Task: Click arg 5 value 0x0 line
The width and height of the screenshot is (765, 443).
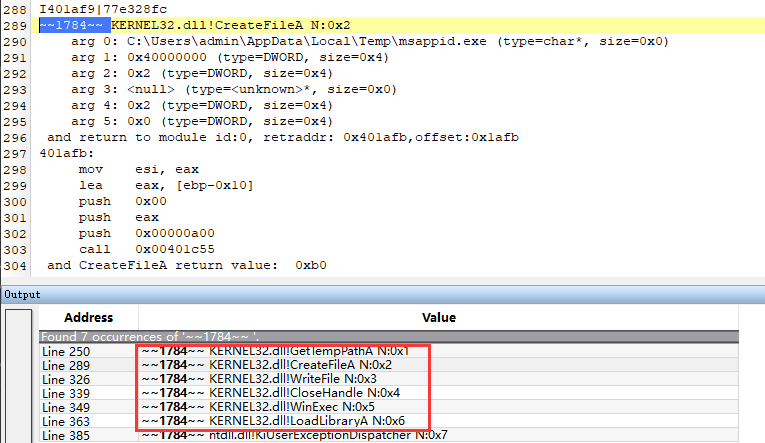Action: tap(201, 121)
